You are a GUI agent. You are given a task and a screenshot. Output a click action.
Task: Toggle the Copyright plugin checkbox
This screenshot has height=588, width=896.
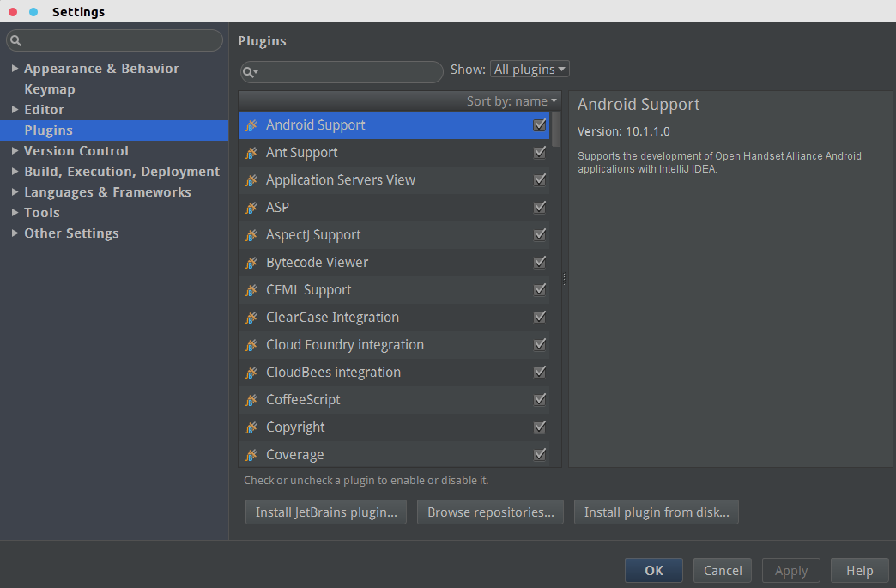pyautogui.click(x=540, y=427)
